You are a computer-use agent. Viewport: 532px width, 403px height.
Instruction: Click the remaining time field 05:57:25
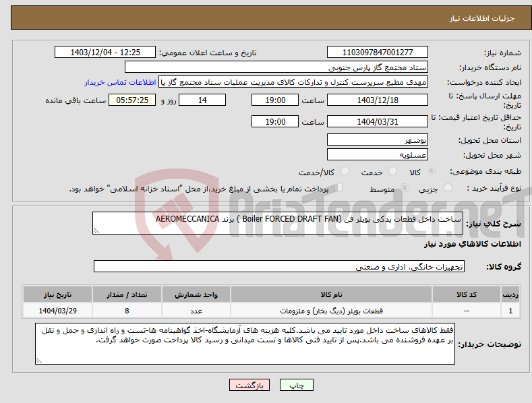132,100
